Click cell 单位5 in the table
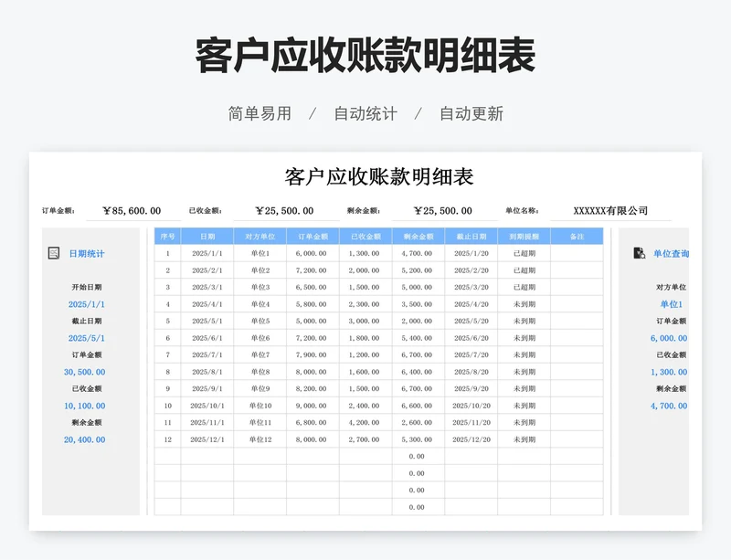Screen dimensions: 731x560 (260, 322)
